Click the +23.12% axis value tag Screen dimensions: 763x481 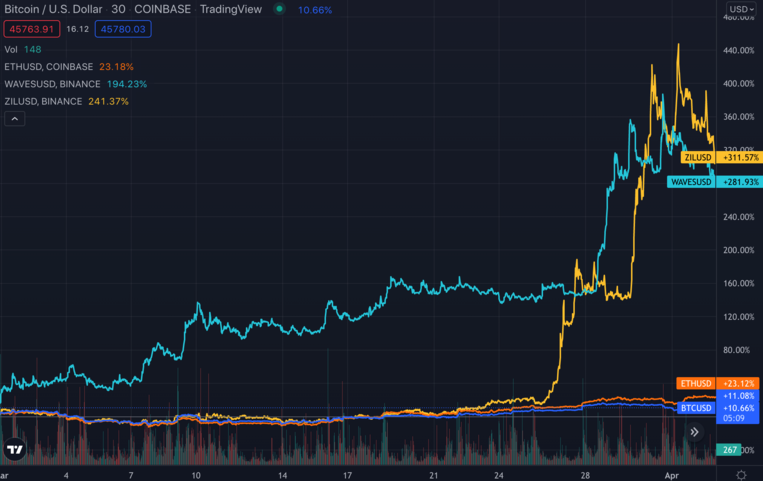pyautogui.click(x=738, y=384)
